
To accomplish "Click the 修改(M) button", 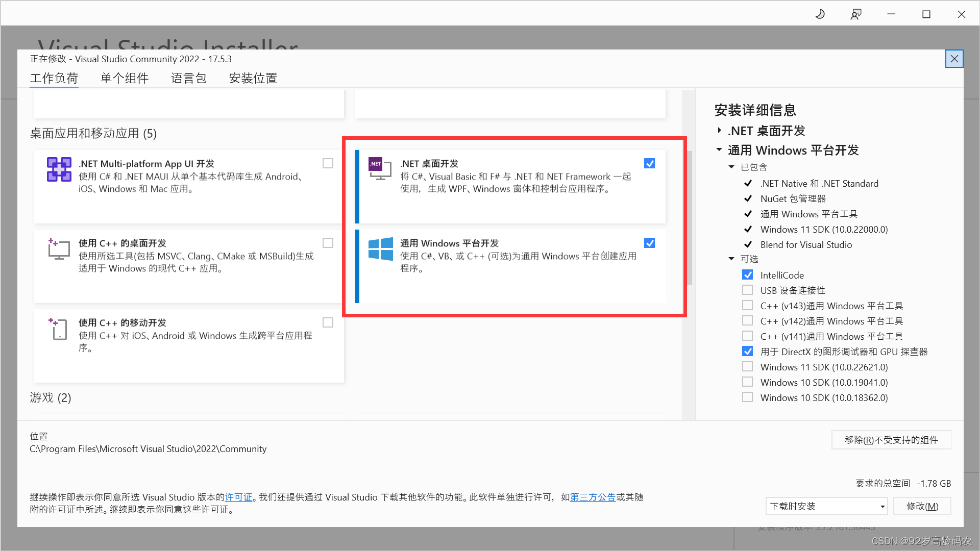I will click(x=922, y=506).
